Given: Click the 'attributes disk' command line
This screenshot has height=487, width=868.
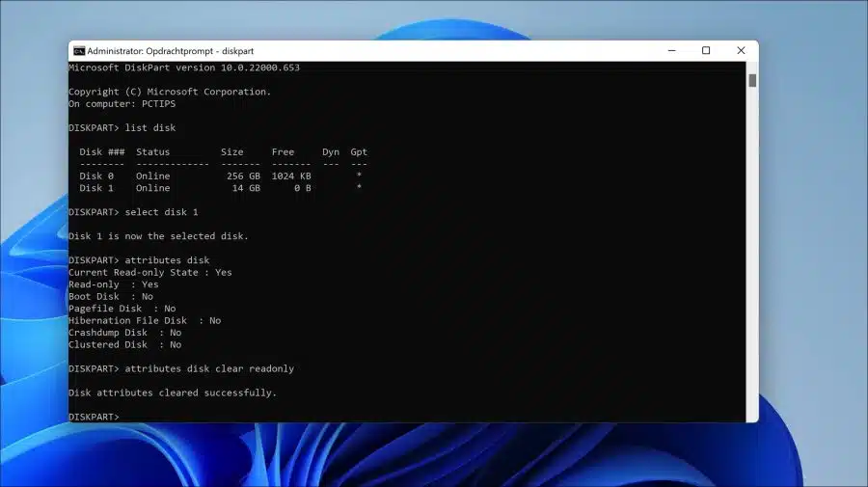Looking at the screenshot, I should (x=139, y=260).
